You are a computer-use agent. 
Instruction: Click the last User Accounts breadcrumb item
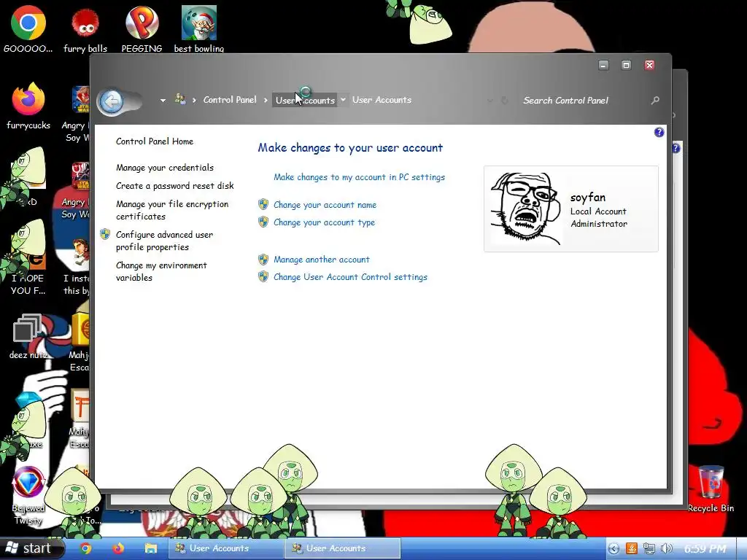pyautogui.click(x=382, y=99)
